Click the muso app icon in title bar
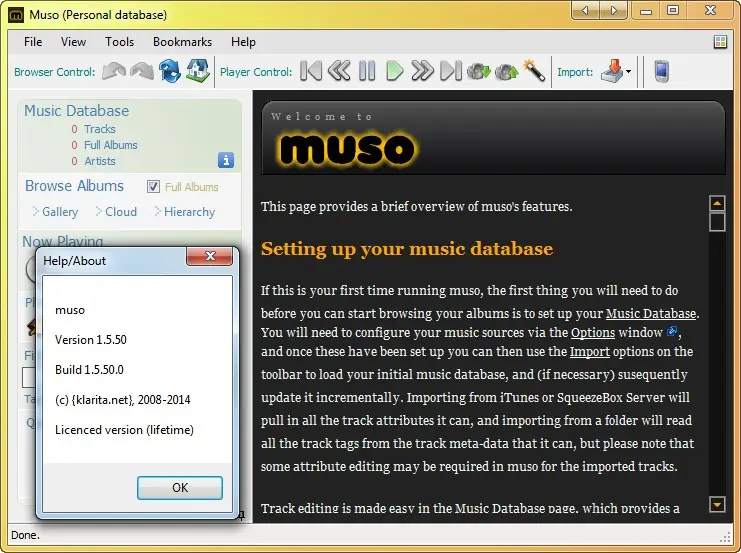This screenshot has width=741, height=553. click(16, 15)
